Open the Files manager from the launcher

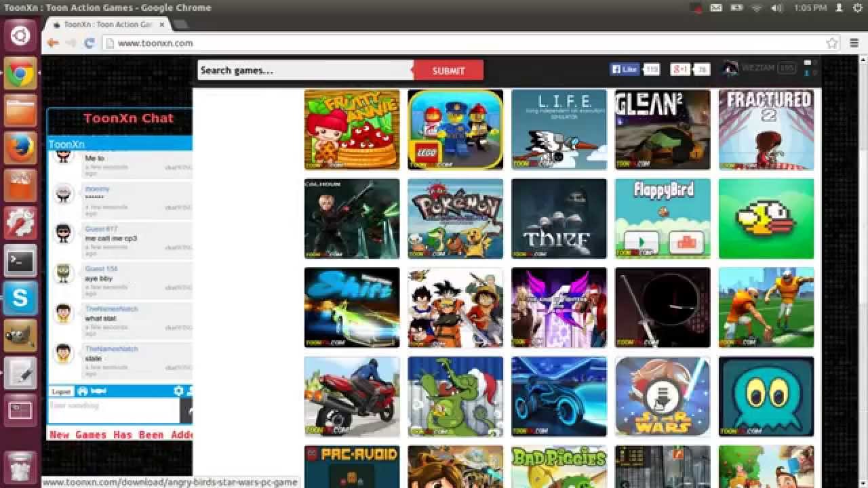pyautogui.click(x=20, y=110)
